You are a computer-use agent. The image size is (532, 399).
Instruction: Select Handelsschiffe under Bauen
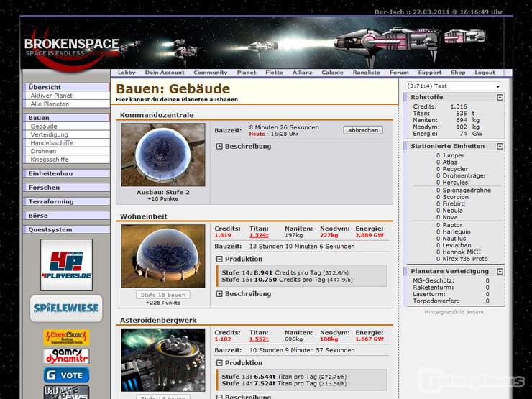click(66, 143)
